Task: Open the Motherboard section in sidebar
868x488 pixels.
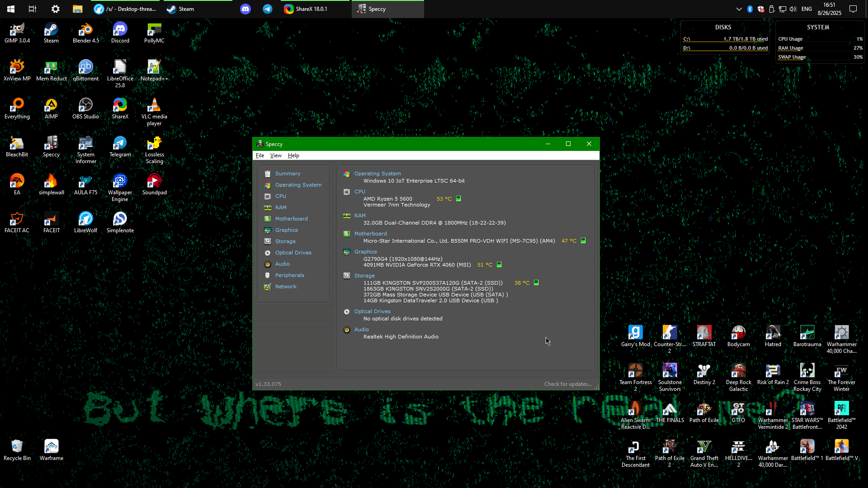Action: pos(291,219)
